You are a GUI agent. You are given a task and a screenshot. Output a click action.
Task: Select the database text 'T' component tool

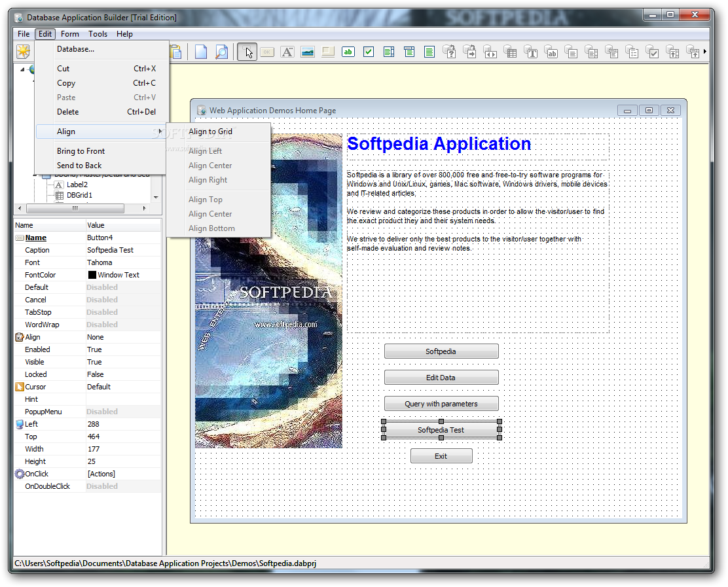tap(531, 52)
